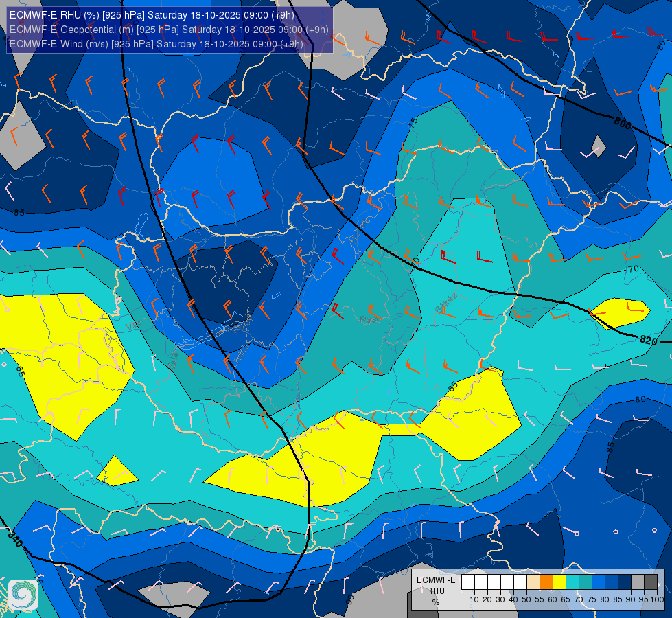This screenshot has height=618, width=672.
Task: Click the 100 tick label in legend
Action: tap(657, 599)
